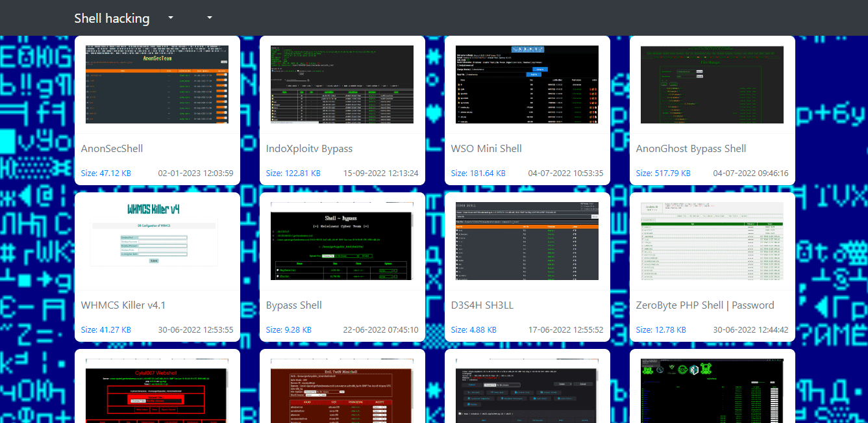Select the D3S4H SH3LL preview thumbnail
868x423 pixels.
tap(527, 241)
